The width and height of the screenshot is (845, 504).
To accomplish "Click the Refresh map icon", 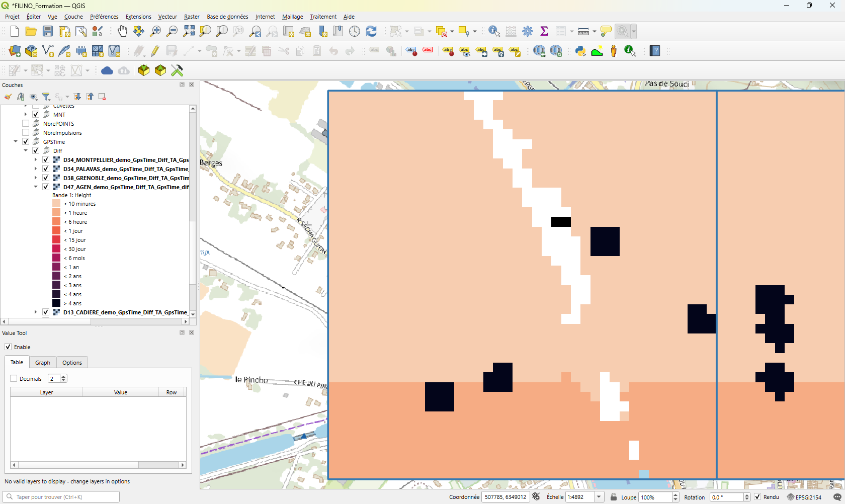I will [371, 31].
